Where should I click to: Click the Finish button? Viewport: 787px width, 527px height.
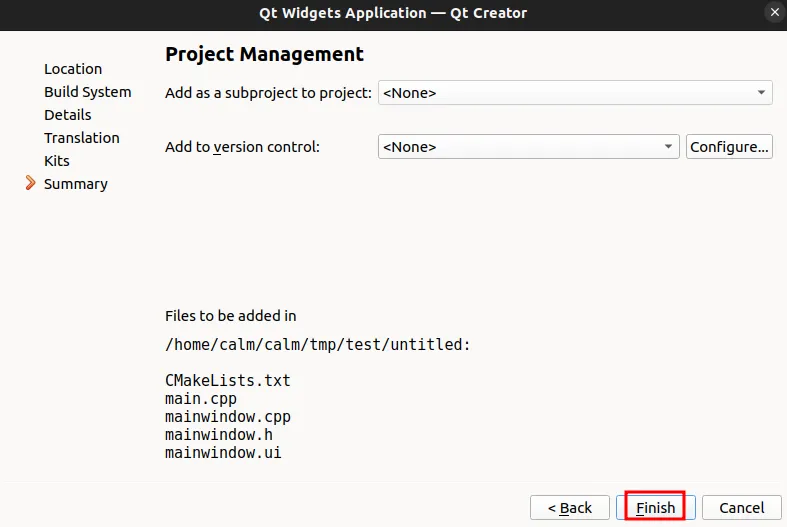point(655,507)
